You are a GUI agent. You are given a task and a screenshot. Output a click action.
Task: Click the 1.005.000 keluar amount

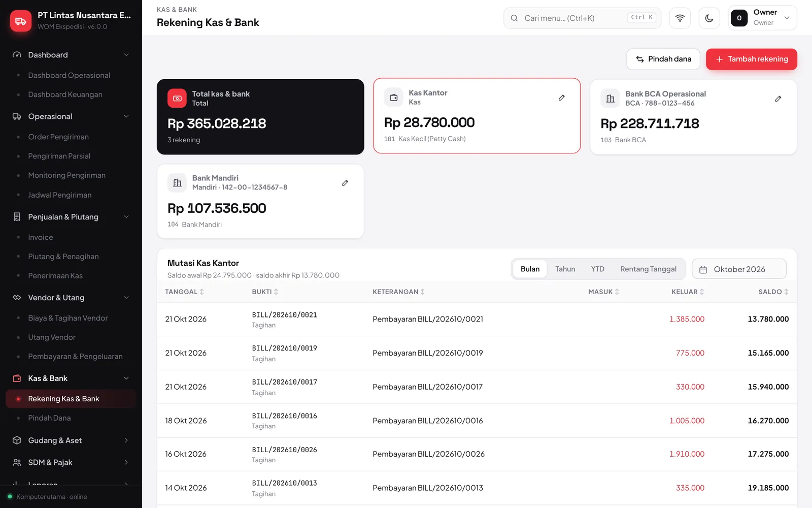(687, 421)
